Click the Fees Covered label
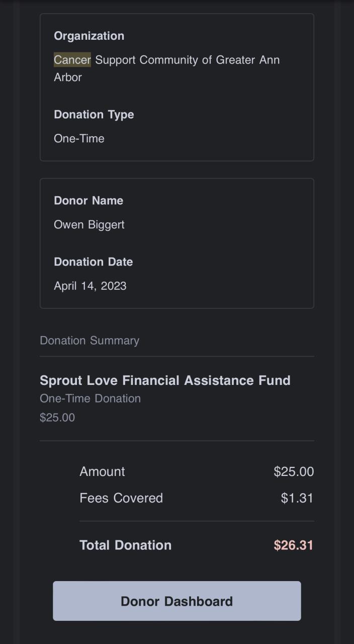The width and height of the screenshot is (354, 644). coord(121,498)
